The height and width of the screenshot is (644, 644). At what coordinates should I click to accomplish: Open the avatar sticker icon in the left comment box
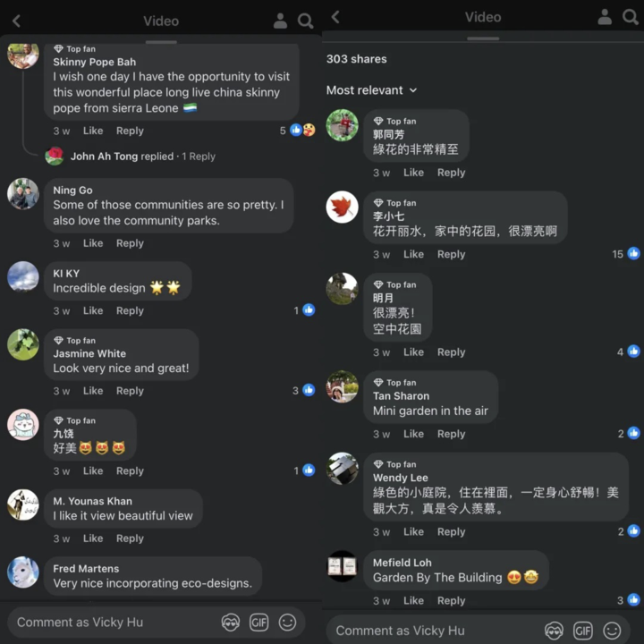coord(231,623)
